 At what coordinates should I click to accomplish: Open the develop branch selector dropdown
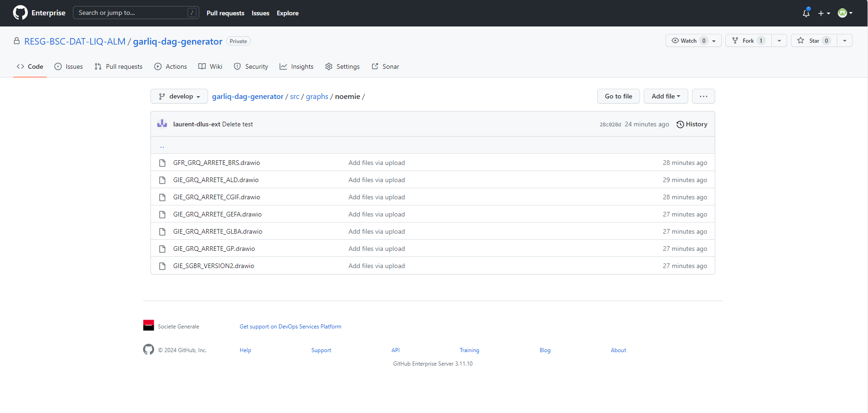[179, 96]
